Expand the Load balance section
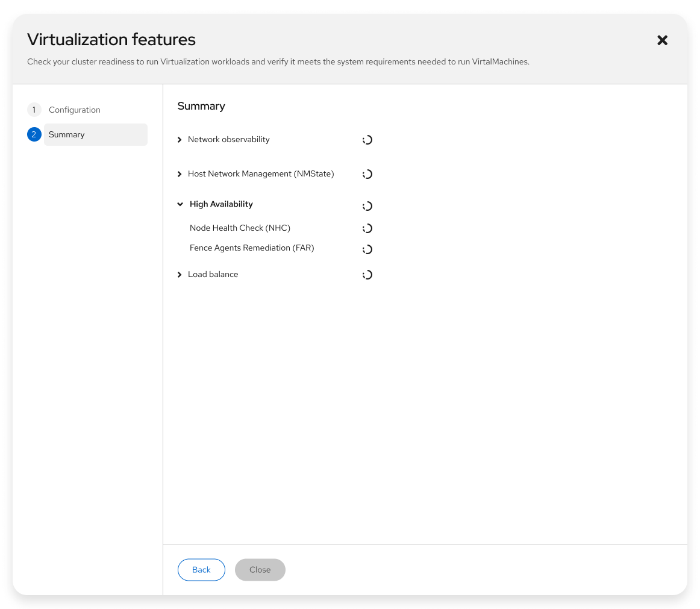This screenshot has height=609, width=700. coord(180,275)
